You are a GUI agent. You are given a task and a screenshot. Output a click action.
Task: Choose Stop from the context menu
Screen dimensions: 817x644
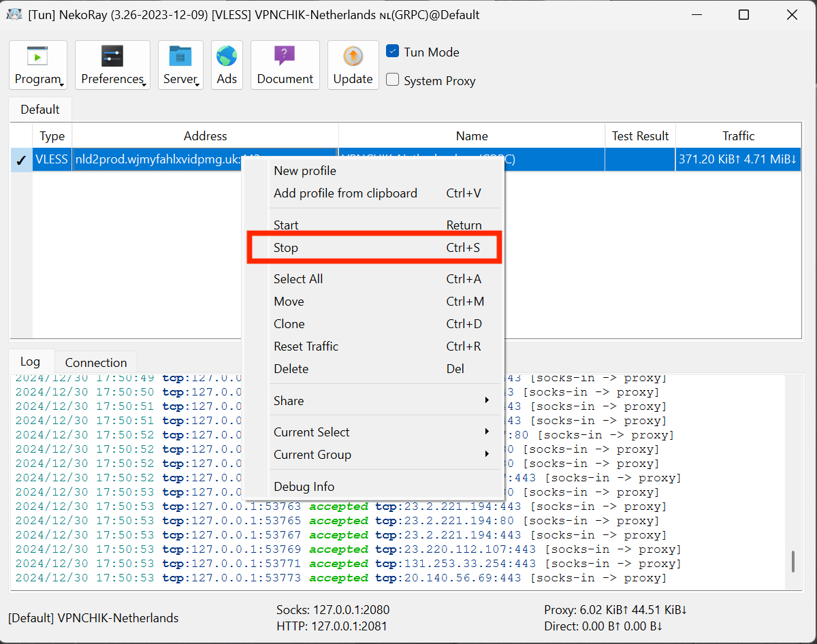374,248
